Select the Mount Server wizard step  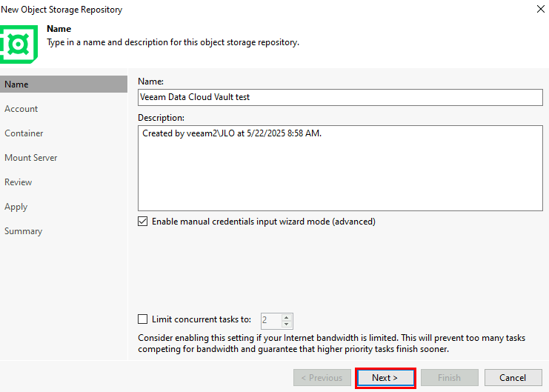pos(31,158)
